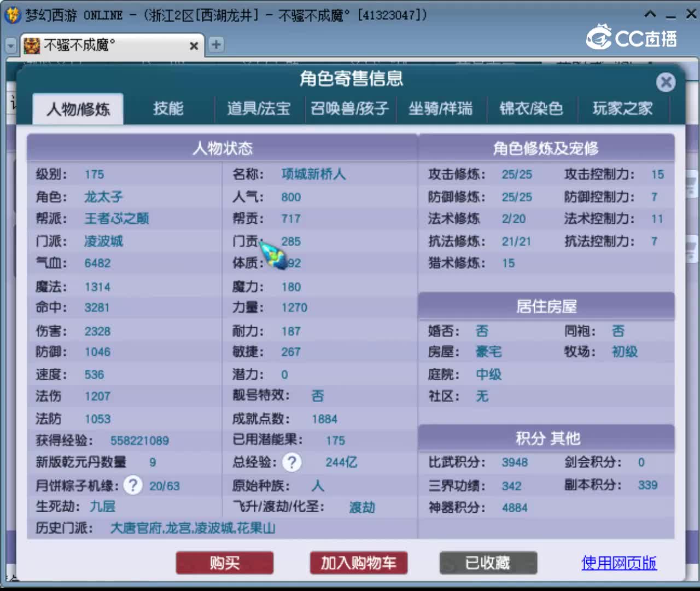
Task: Select the 不骚不成魔° window tab
Action: pyautogui.click(x=112, y=45)
